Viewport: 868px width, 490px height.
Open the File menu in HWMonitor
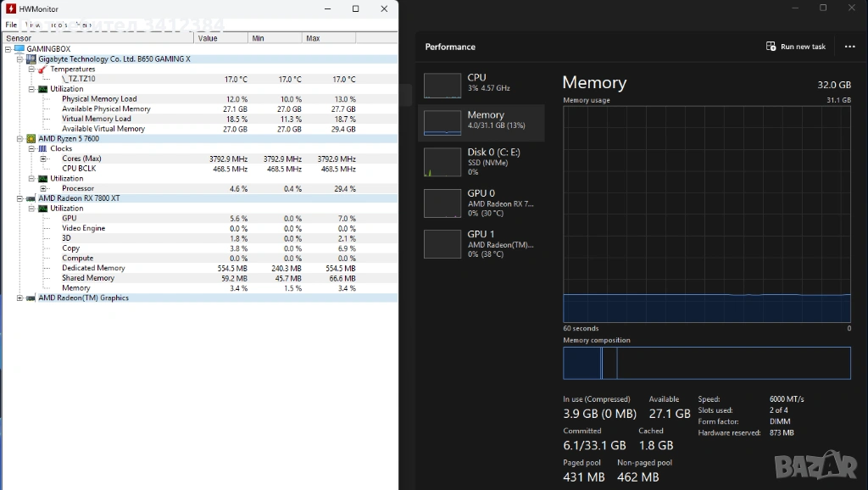point(11,25)
